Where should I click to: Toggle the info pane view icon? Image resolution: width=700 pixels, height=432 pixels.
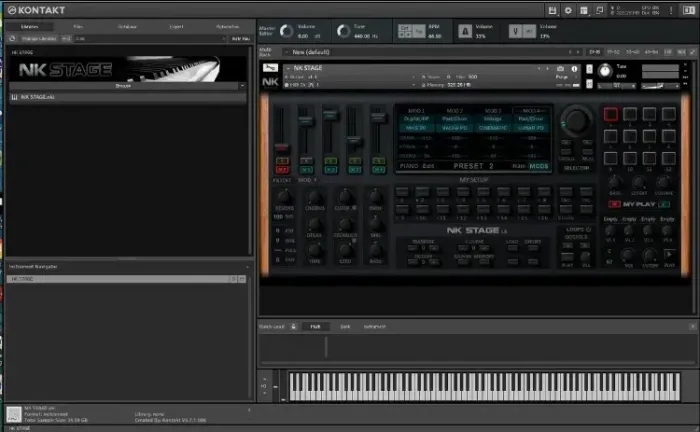pyautogui.click(x=689, y=10)
